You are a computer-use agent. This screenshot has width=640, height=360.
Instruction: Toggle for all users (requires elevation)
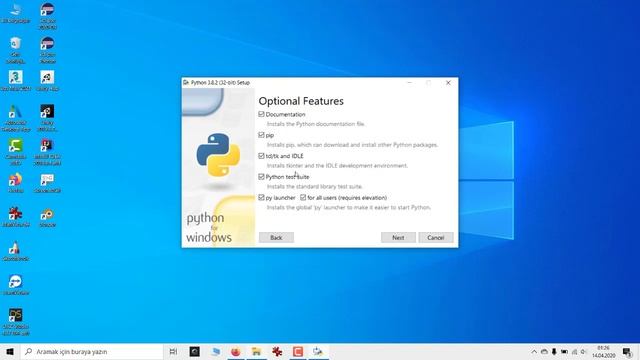coord(303,198)
